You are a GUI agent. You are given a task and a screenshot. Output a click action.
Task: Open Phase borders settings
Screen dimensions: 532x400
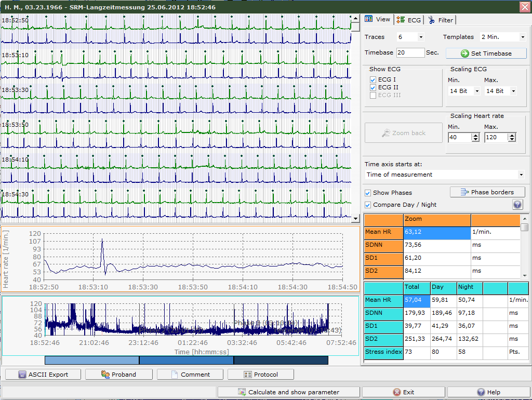487,192
